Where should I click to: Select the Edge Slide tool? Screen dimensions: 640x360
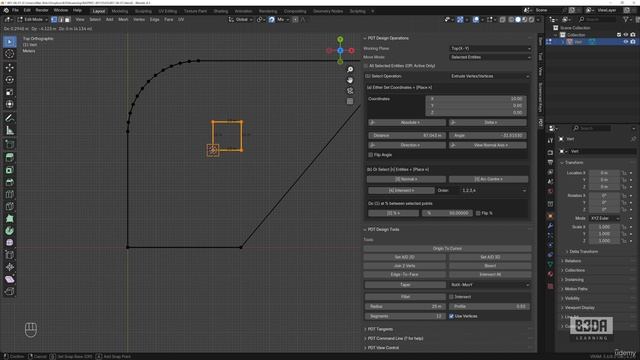tap(10, 255)
